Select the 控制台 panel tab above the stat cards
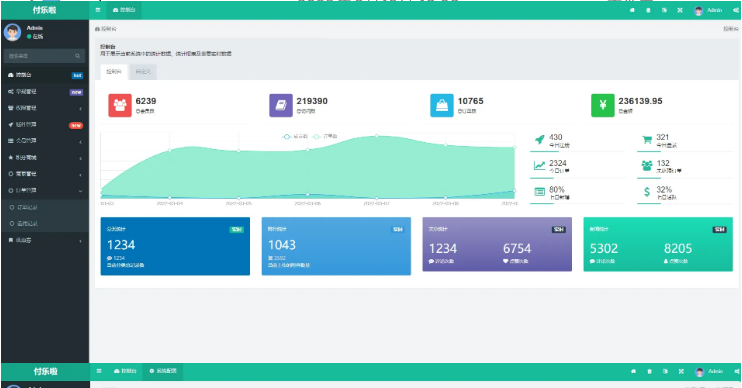 coord(114,71)
